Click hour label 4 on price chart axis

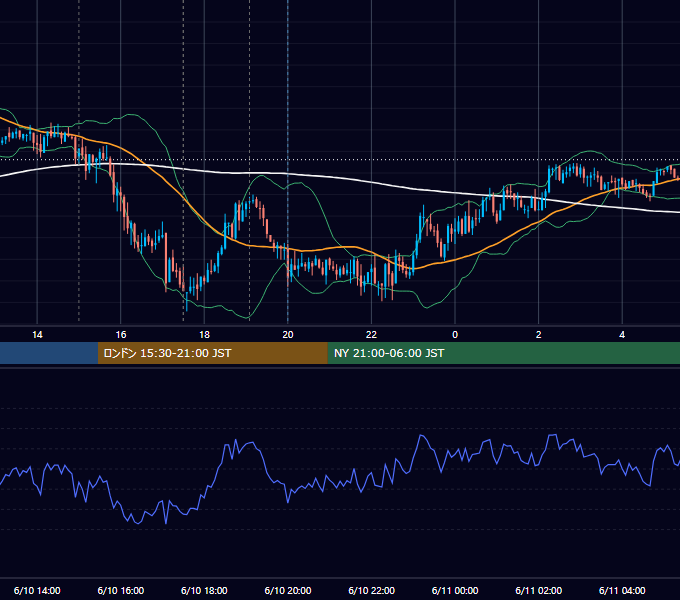pos(622,335)
